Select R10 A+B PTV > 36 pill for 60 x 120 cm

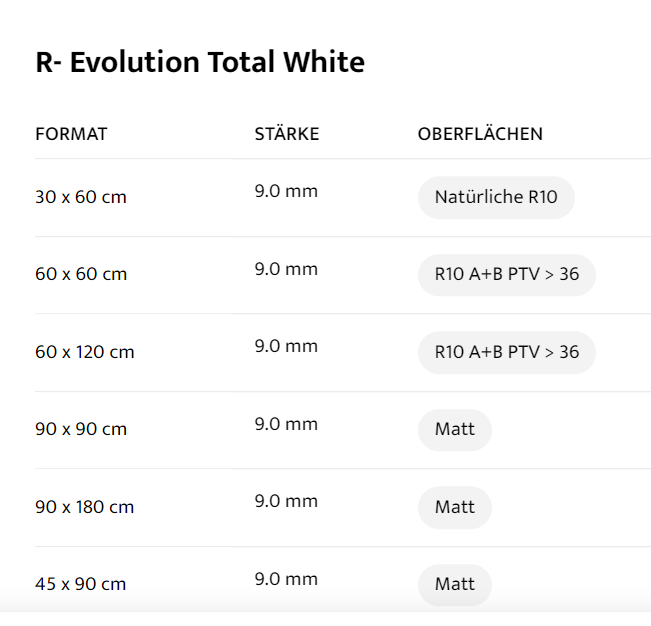(506, 352)
